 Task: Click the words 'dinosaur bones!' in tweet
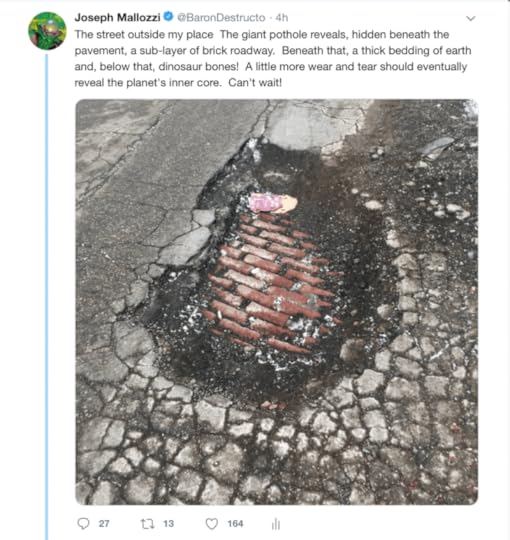coord(198,66)
